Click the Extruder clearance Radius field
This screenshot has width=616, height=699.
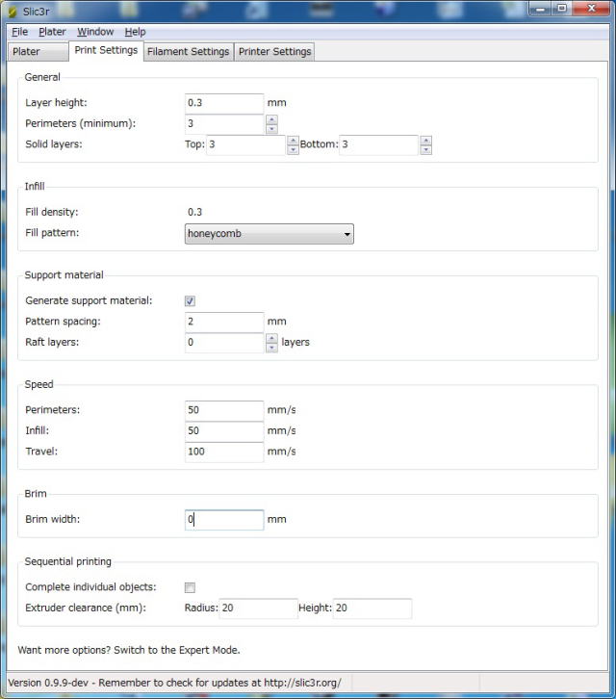click(x=259, y=608)
